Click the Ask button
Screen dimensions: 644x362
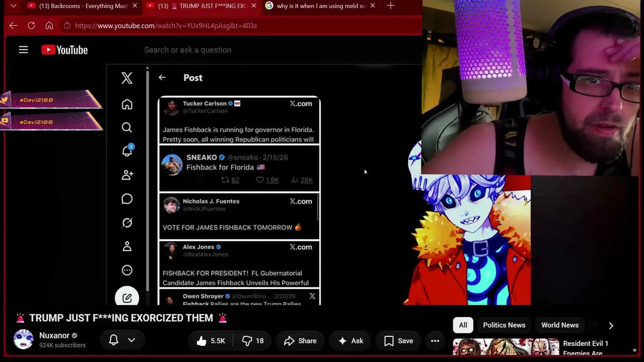pyautogui.click(x=351, y=341)
